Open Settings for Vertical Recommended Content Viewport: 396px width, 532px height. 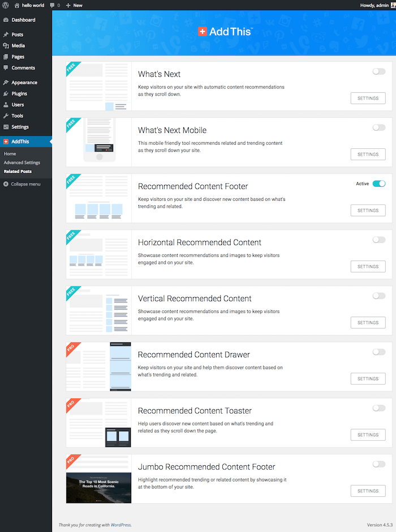368,323
